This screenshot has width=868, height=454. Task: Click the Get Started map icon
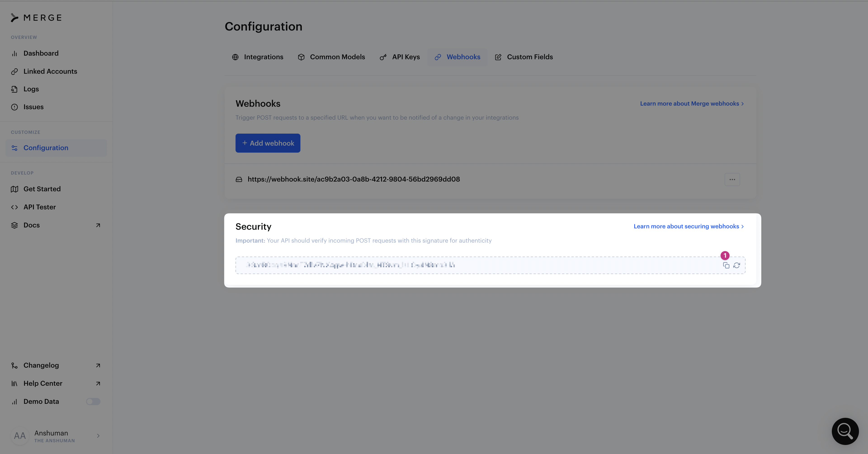pyautogui.click(x=14, y=189)
